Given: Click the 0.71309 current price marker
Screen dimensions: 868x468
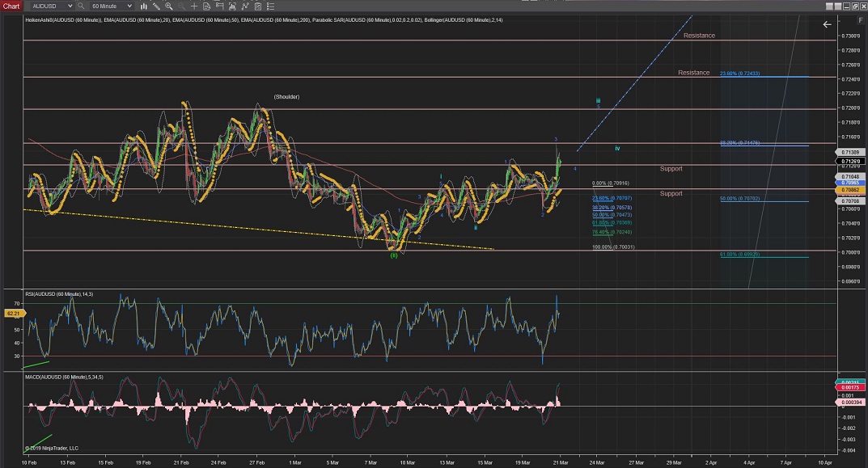Looking at the screenshot, I should [x=850, y=152].
